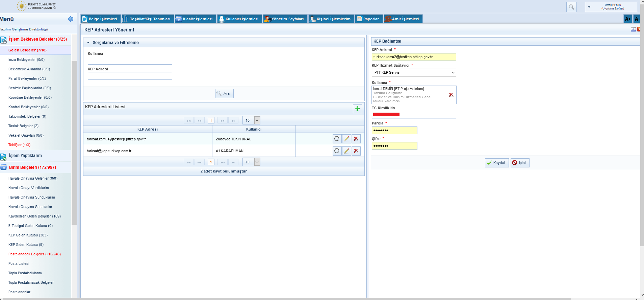Open the Belge İşlemleri menu
This screenshot has width=644, height=300.
pyautogui.click(x=100, y=19)
